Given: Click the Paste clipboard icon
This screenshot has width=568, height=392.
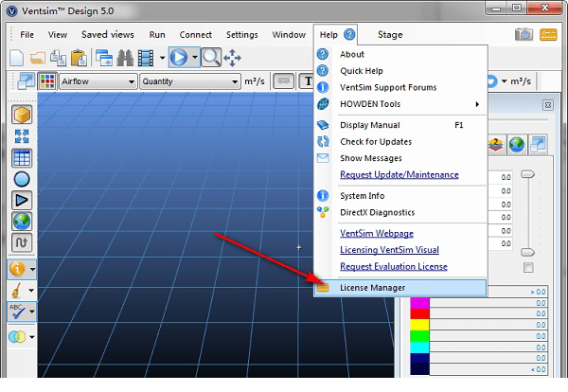Looking at the screenshot, I should [x=79, y=58].
